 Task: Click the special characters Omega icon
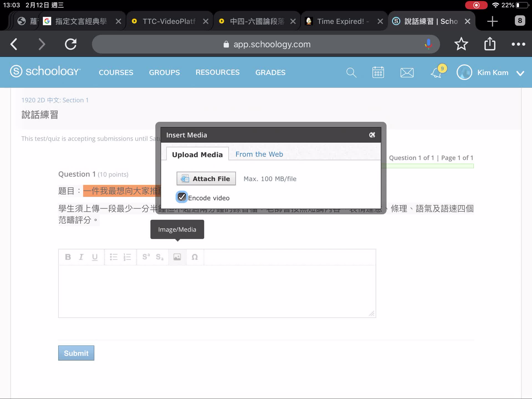[195, 257]
